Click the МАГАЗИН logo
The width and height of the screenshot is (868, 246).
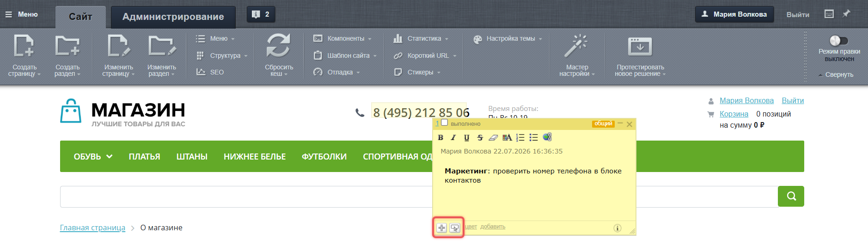[122, 112]
